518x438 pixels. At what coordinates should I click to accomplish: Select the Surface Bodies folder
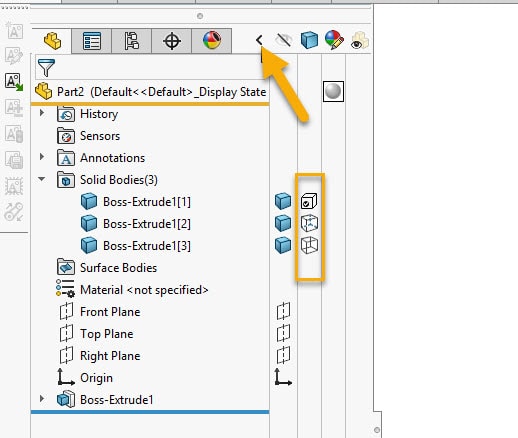tap(118, 268)
